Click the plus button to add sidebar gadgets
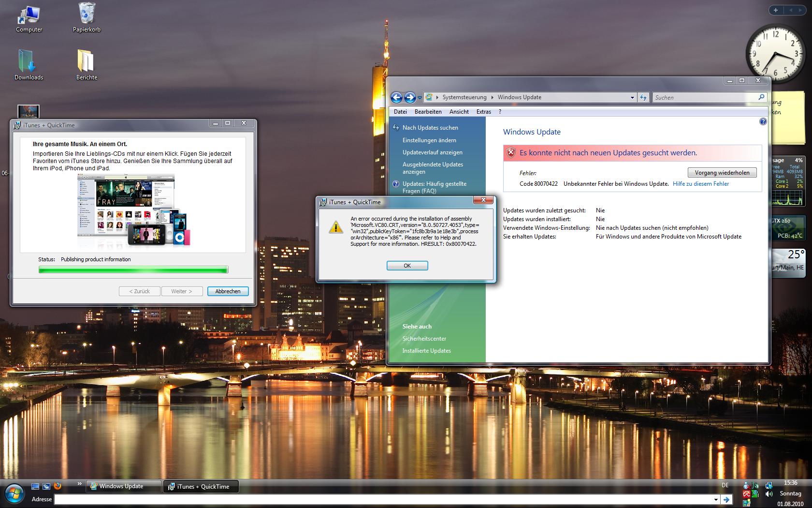 [776, 10]
